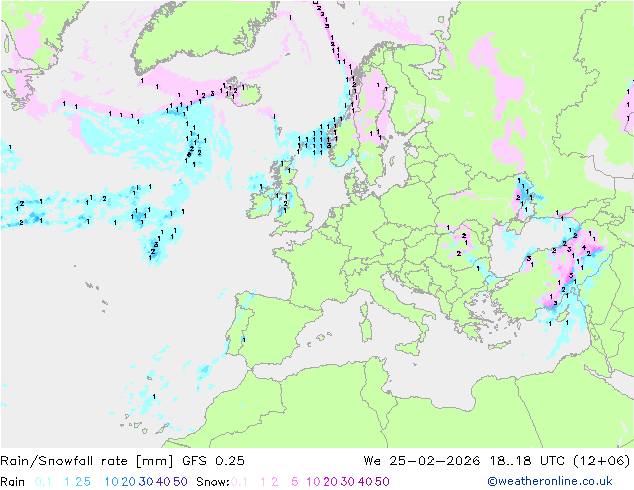Select the Rain legend value 30
Viewport: 634px width, 490px height.
click(146, 482)
